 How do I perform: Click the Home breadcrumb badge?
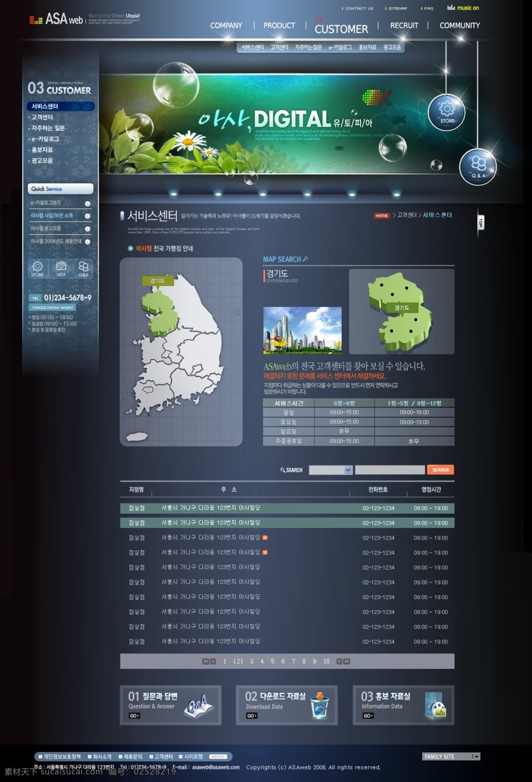(381, 216)
